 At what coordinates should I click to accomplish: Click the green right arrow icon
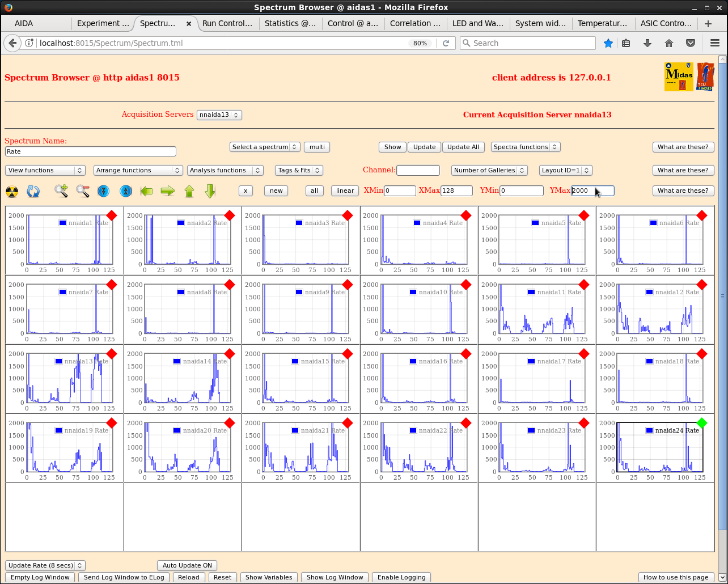point(168,191)
